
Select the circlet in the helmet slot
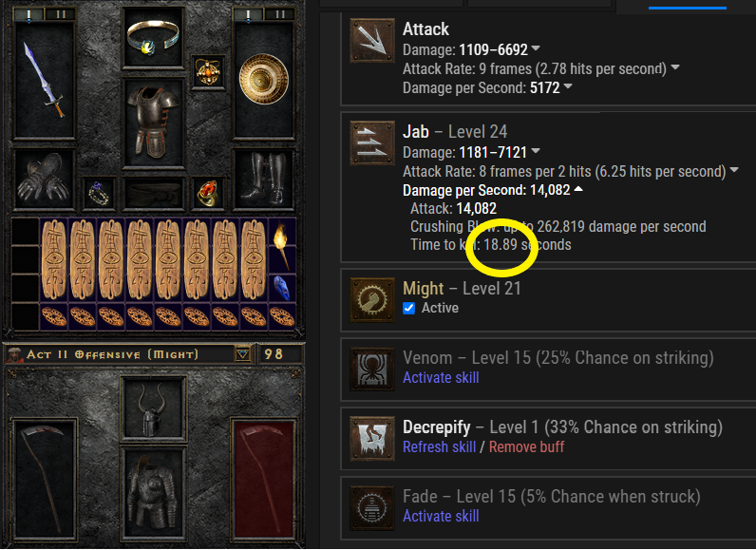click(x=153, y=37)
